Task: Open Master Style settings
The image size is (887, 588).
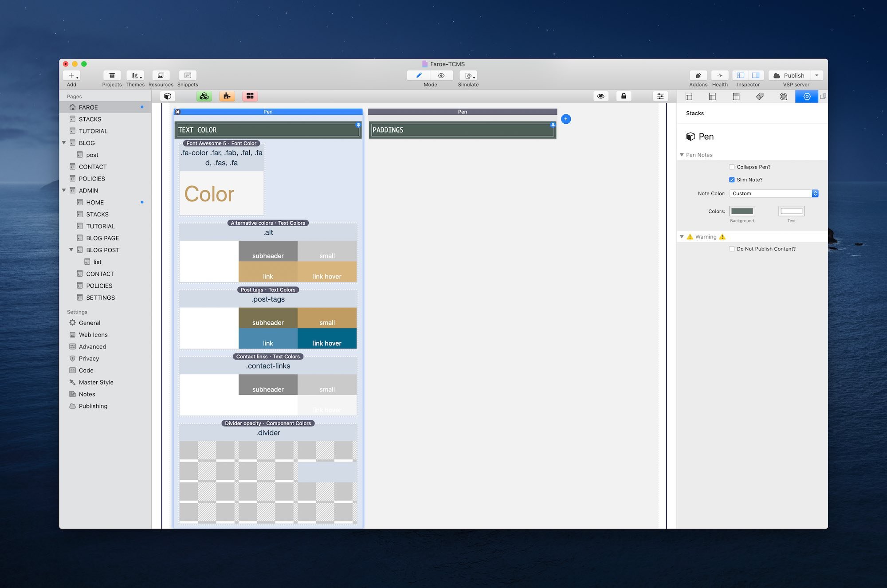Action: (96, 382)
